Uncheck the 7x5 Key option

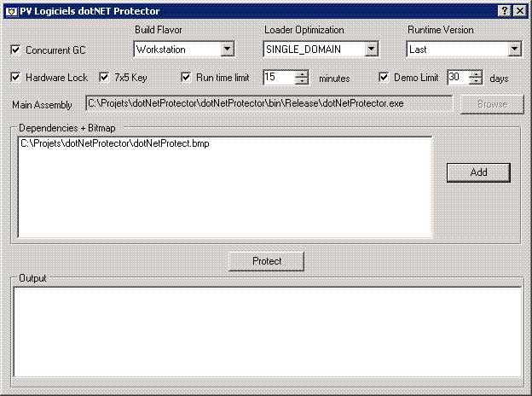click(105, 78)
